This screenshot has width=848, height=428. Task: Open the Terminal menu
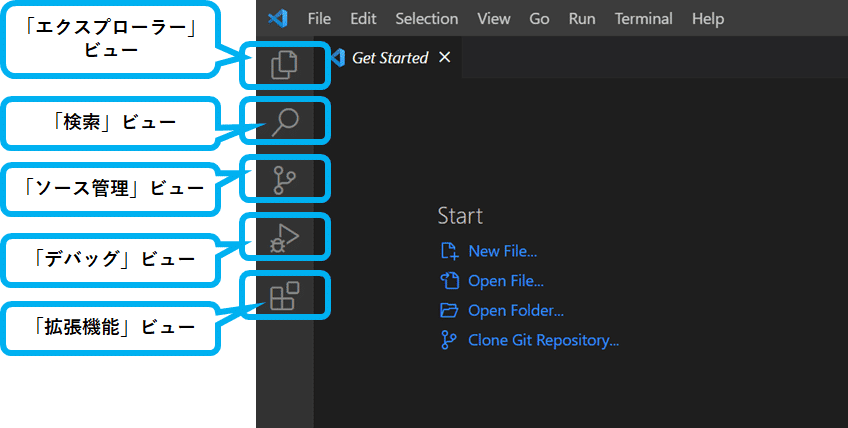643,19
